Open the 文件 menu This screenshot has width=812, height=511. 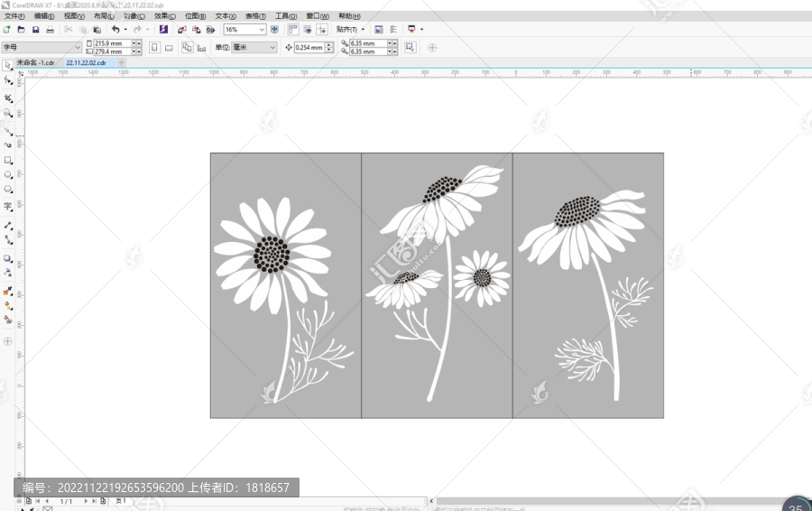[14, 16]
